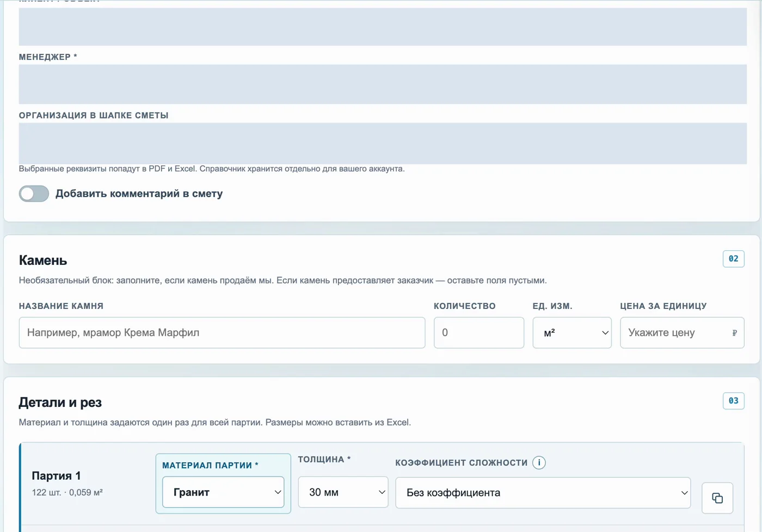This screenshot has width=762, height=532.
Task: Toggle 'Добавить комментарий в смету' switch
Action: click(34, 194)
